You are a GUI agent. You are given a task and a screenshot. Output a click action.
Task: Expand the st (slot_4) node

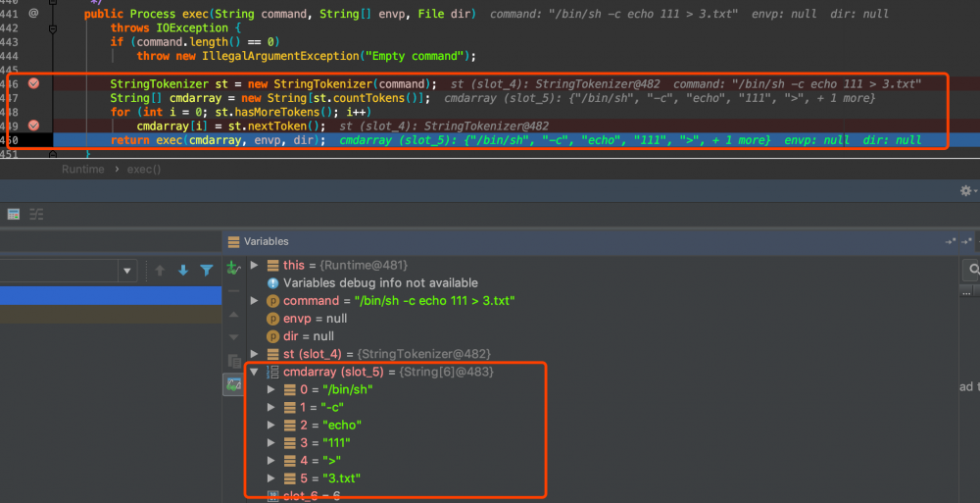[255, 354]
